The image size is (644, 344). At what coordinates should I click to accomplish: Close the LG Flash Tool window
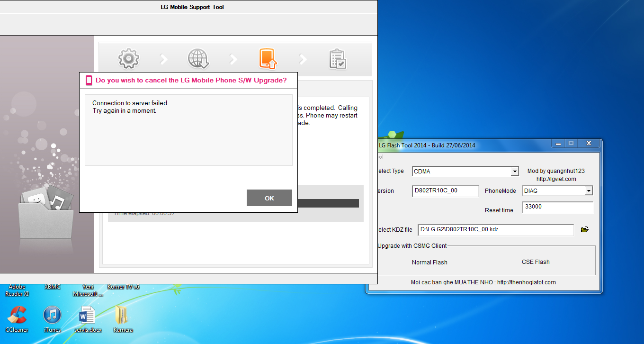589,143
